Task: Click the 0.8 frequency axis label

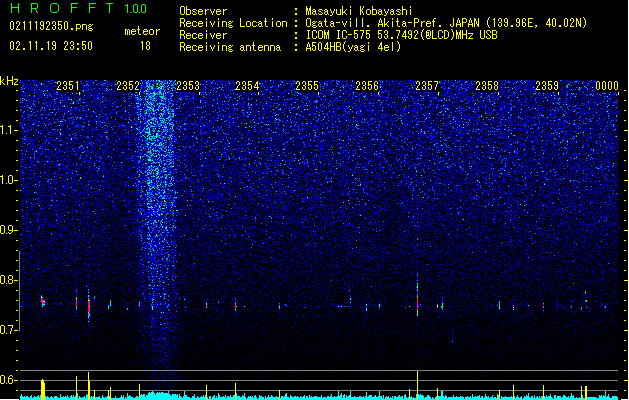Action: 9,280
